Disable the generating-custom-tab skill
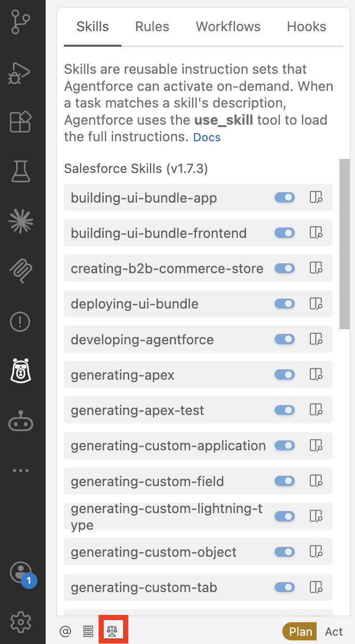This screenshot has height=644, width=355. tap(284, 587)
